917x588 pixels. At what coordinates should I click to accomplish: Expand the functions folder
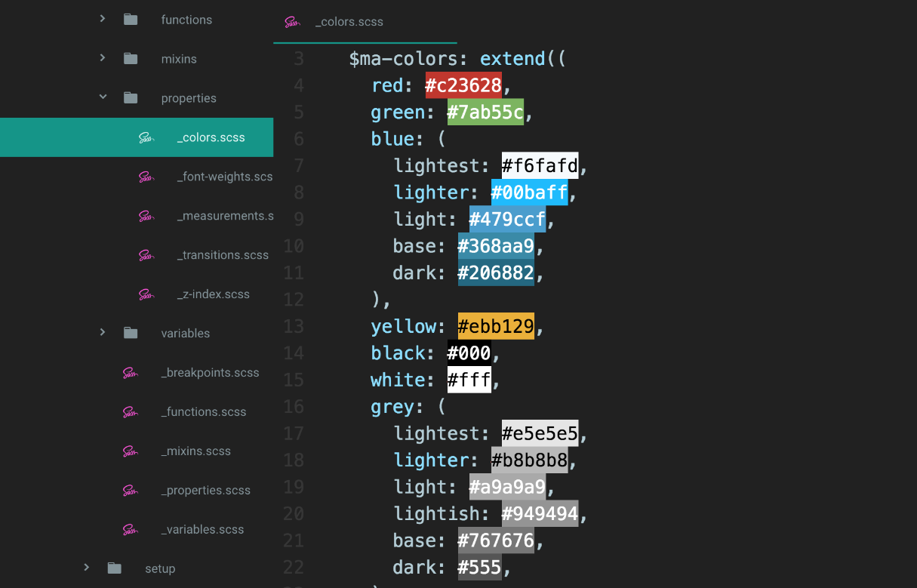coord(103,19)
